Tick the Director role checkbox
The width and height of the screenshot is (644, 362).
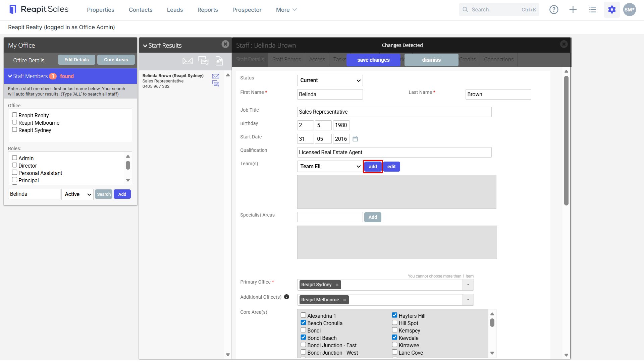14,165
